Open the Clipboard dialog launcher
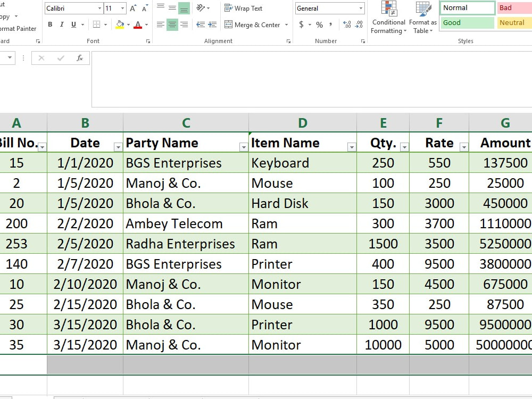532x399 pixels. click(x=38, y=41)
